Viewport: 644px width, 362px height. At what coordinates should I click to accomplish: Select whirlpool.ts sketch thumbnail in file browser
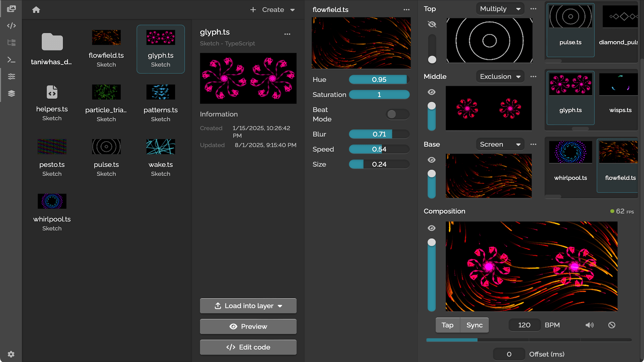pos(52,201)
